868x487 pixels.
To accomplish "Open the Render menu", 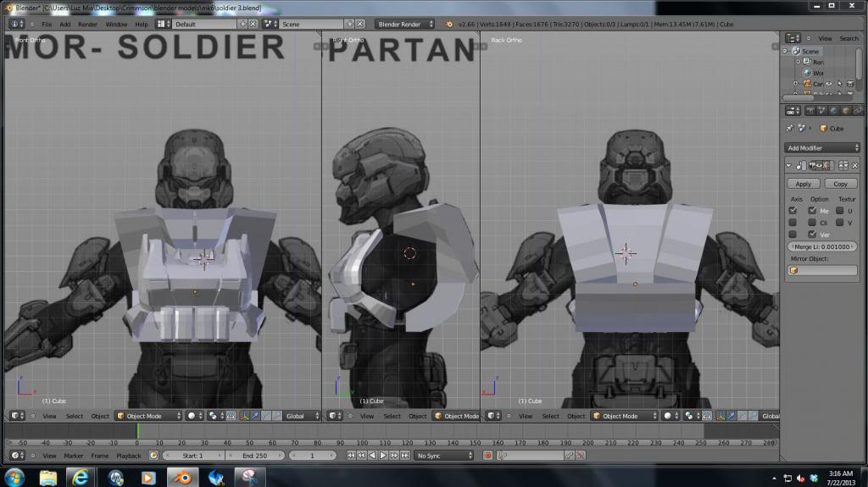I will pyautogui.click(x=87, y=25).
